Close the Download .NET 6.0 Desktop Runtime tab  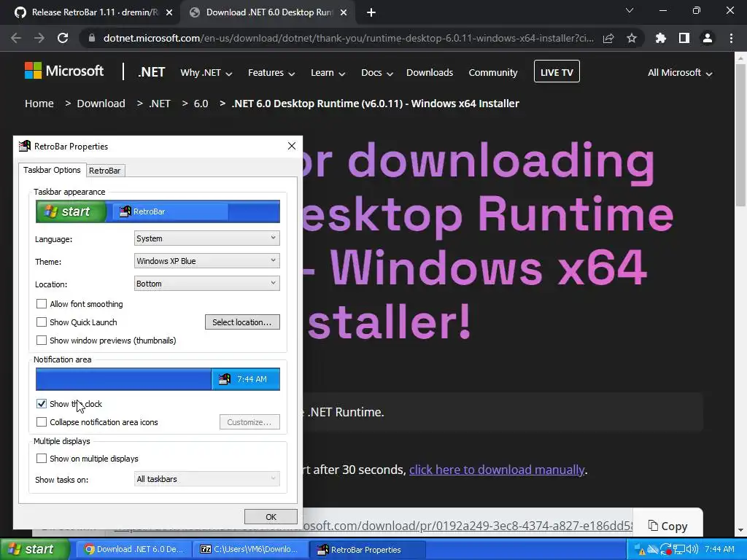click(x=344, y=13)
